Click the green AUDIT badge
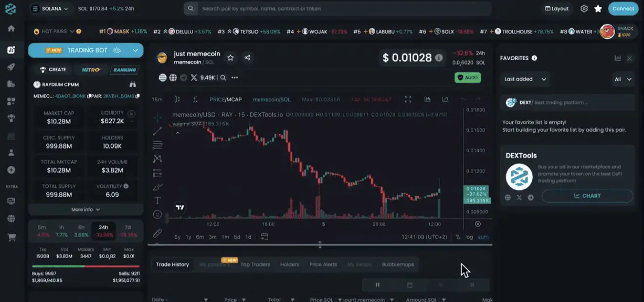644x302 pixels. point(468,77)
